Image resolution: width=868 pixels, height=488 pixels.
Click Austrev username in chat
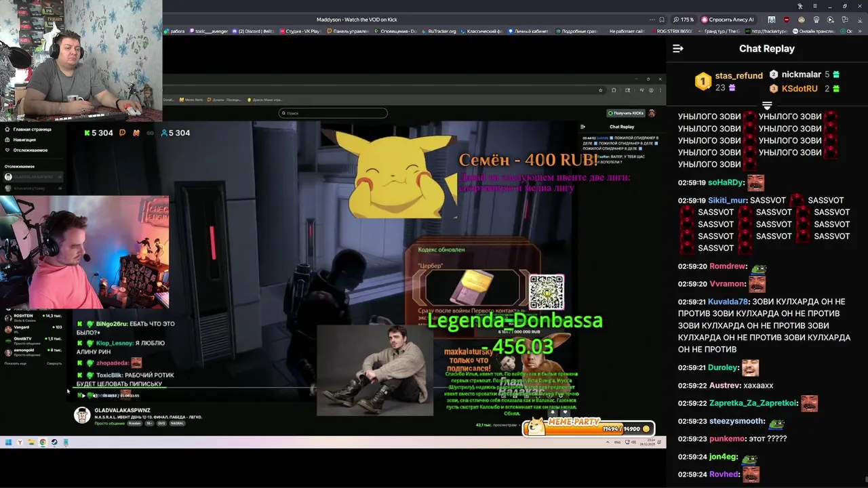pos(723,386)
